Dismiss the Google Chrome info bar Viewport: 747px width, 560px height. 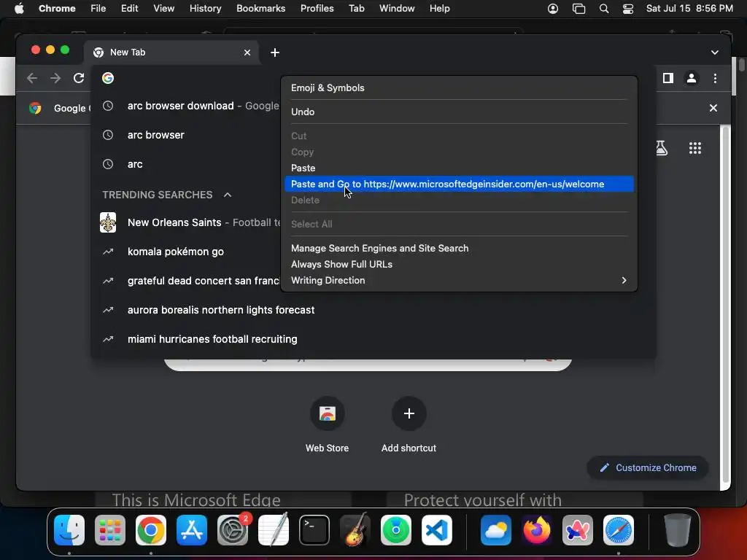tap(713, 108)
